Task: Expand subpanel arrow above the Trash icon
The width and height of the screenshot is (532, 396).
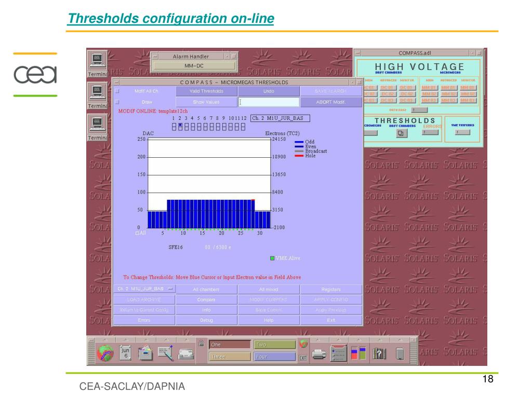Action: 400,339
